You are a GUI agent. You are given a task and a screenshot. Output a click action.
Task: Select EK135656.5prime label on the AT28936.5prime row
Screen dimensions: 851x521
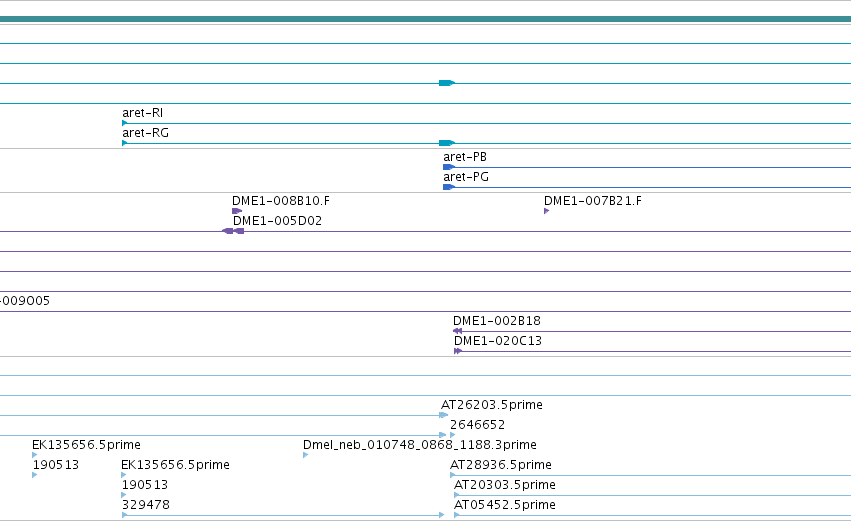(x=175, y=465)
